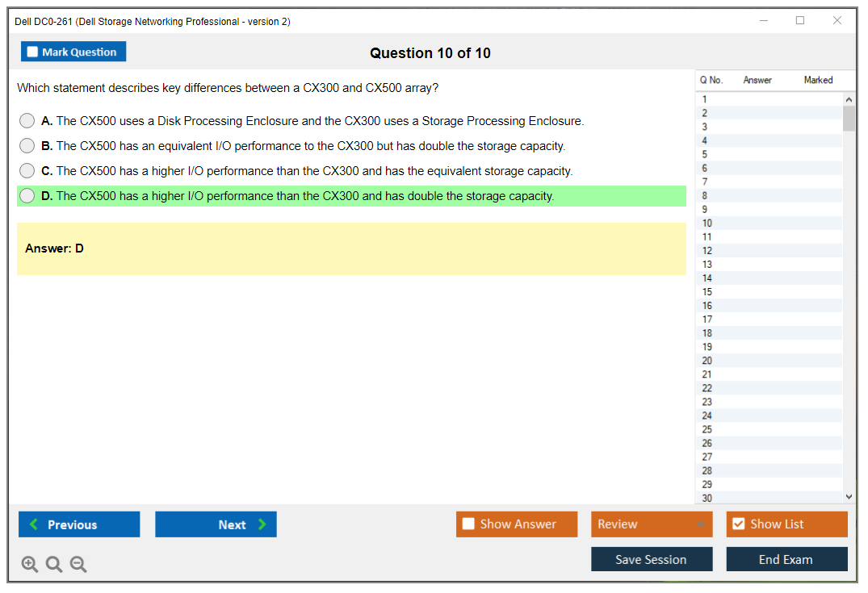Minimize the exam window
This screenshot has height=593, width=868.
[764, 21]
